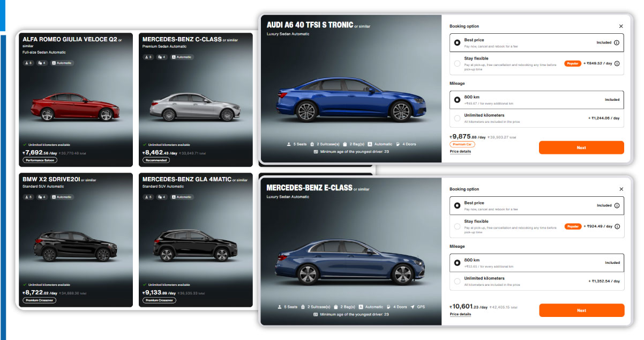
Task: Click Next for Mercedes E-Class booking
Action: pyautogui.click(x=581, y=310)
